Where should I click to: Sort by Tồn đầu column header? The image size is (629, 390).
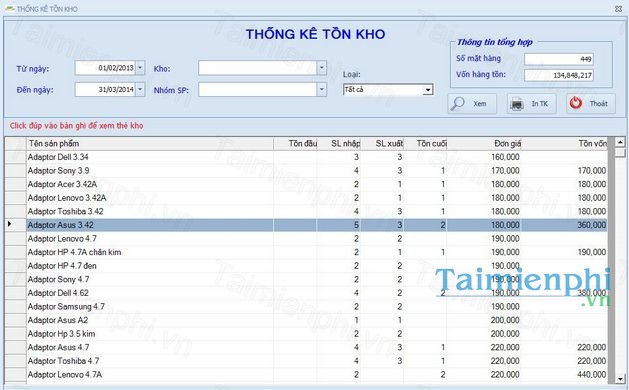(x=295, y=143)
